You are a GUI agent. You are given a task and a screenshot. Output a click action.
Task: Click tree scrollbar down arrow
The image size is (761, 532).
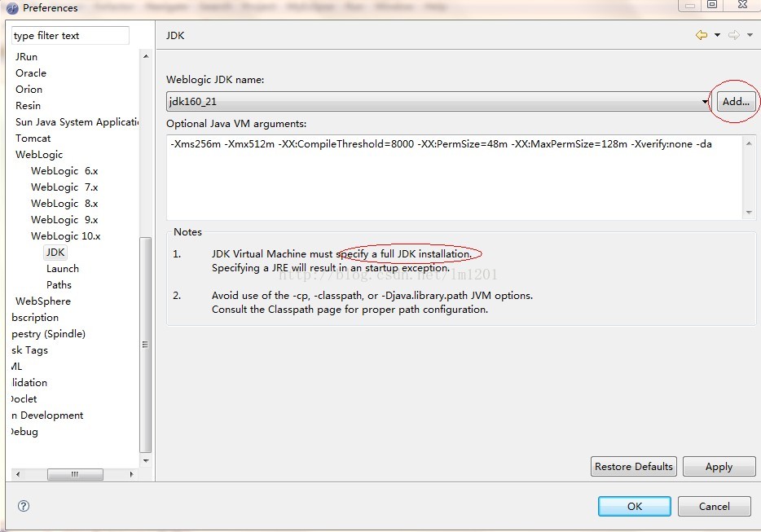pyautogui.click(x=146, y=460)
